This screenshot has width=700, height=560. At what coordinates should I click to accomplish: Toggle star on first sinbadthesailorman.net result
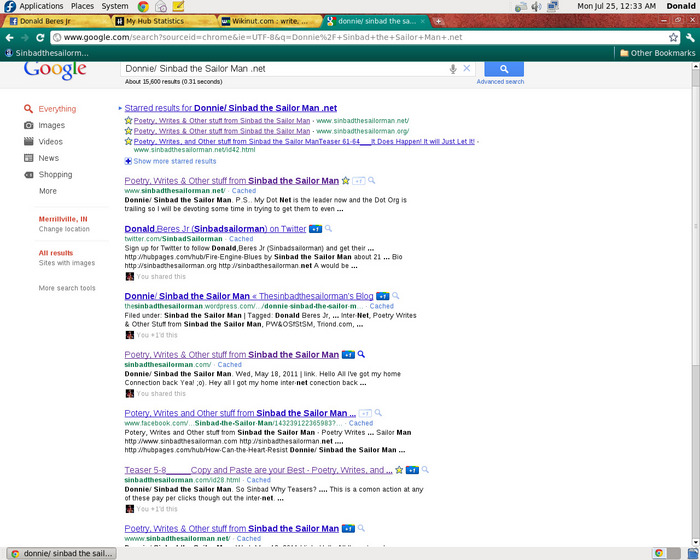tap(345, 181)
